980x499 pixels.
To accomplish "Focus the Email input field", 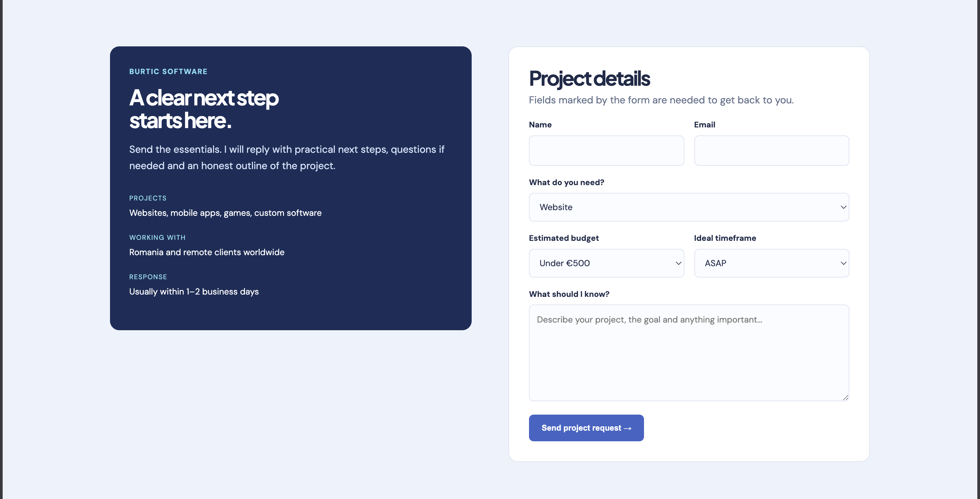I will (x=772, y=150).
